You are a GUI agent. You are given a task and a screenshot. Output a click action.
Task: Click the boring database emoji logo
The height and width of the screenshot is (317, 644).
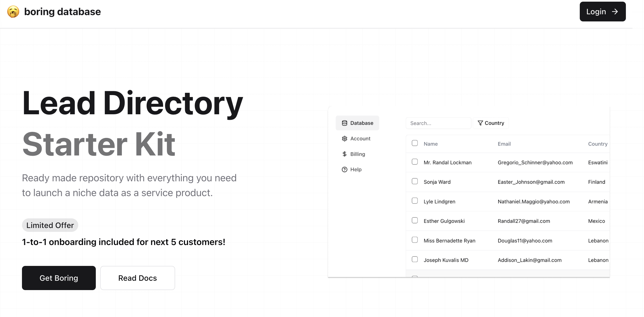[x=13, y=11]
